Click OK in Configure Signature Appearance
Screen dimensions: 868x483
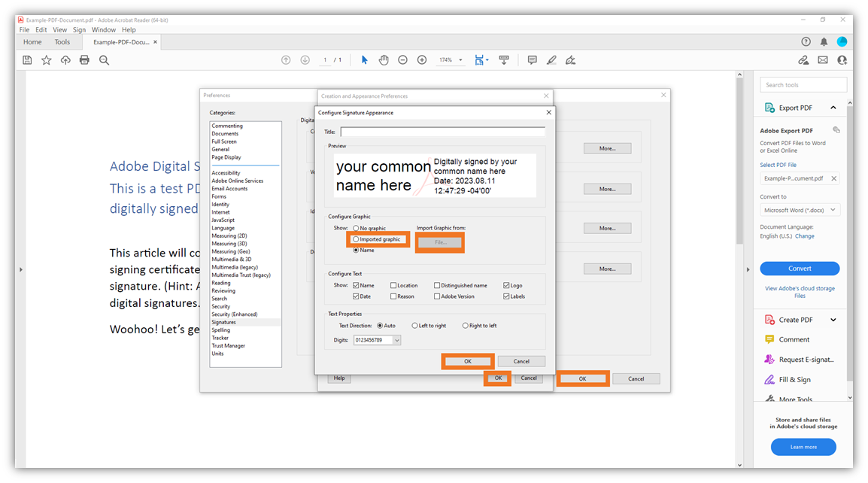point(468,361)
